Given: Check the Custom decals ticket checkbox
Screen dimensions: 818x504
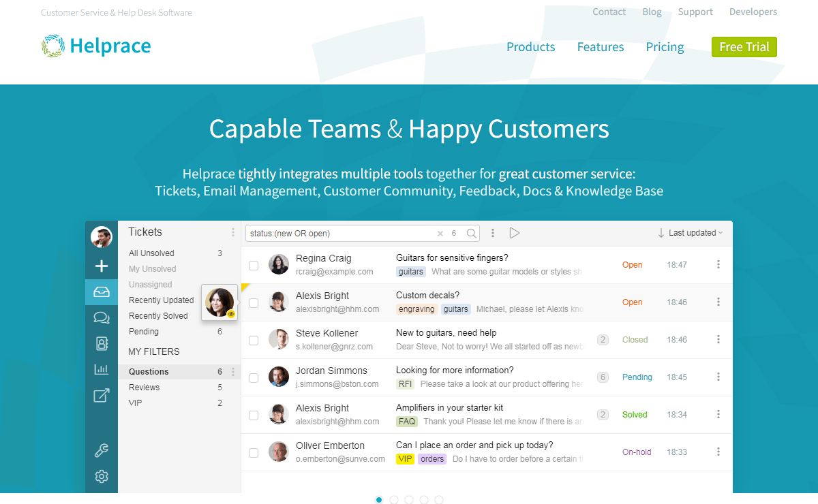Looking at the screenshot, I should [x=254, y=302].
